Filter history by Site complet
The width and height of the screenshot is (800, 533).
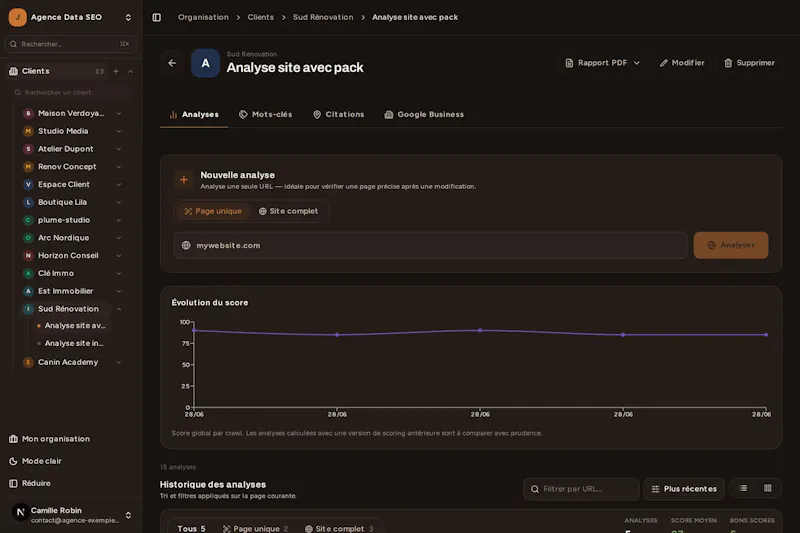pos(339,528)
